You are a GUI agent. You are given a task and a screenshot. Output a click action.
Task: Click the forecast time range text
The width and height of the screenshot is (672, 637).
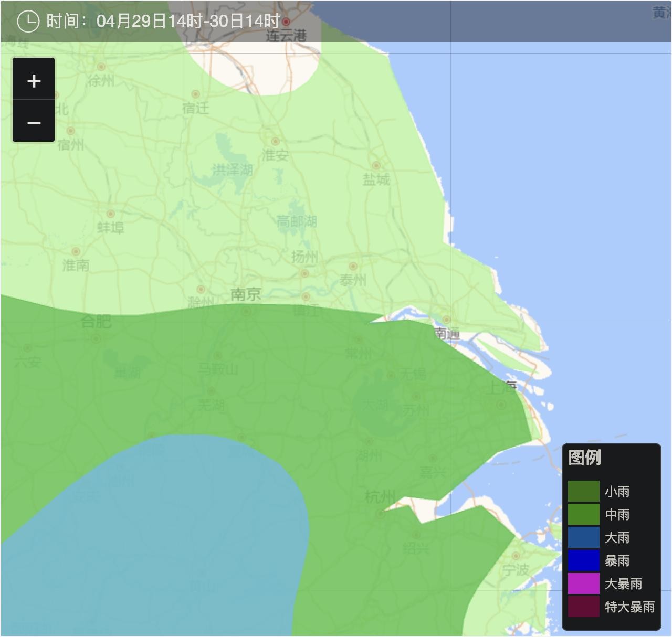188,22
